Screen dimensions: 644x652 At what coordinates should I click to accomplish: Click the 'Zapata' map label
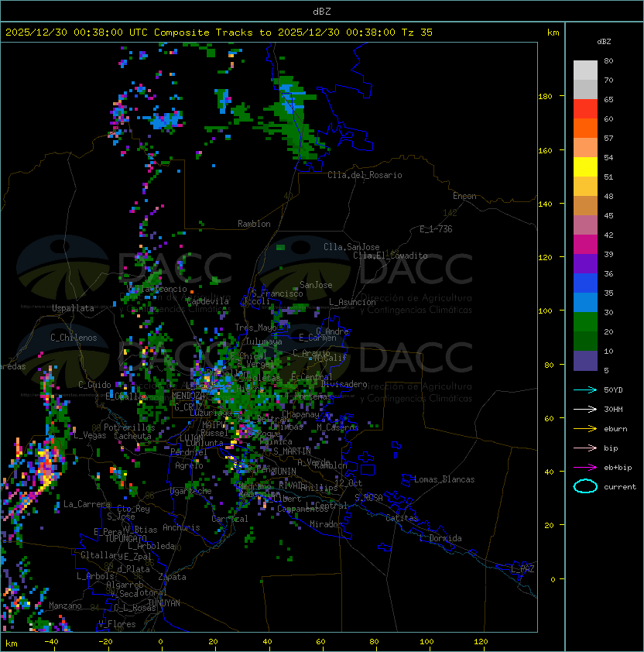(x=172, y=577)
